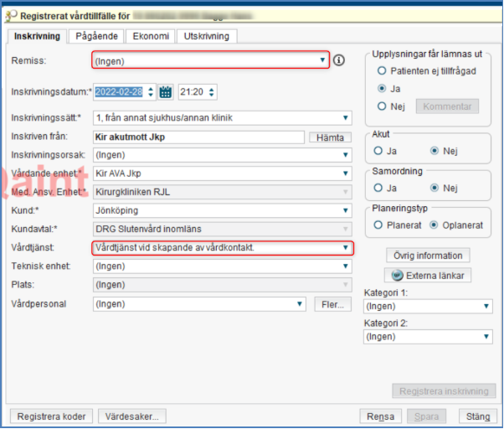Expand the Vårdtjänst dropdown
This screenshot has height=429, width=504.
click(346, 248)
